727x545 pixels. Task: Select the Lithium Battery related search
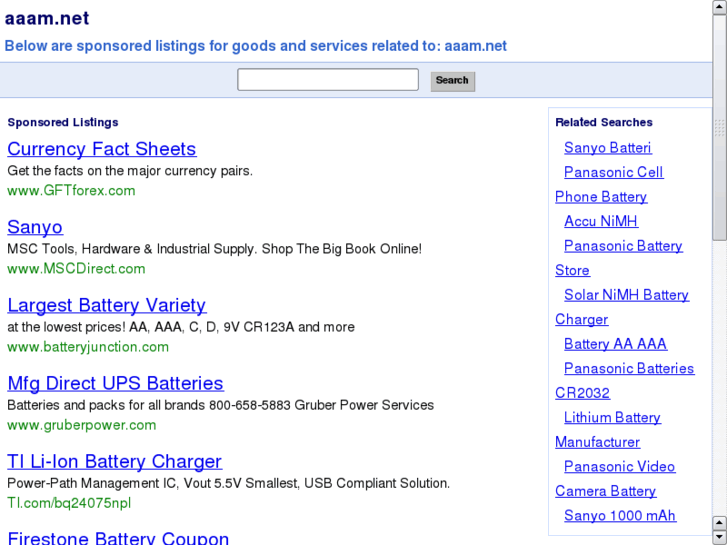(x=612, y=418)
